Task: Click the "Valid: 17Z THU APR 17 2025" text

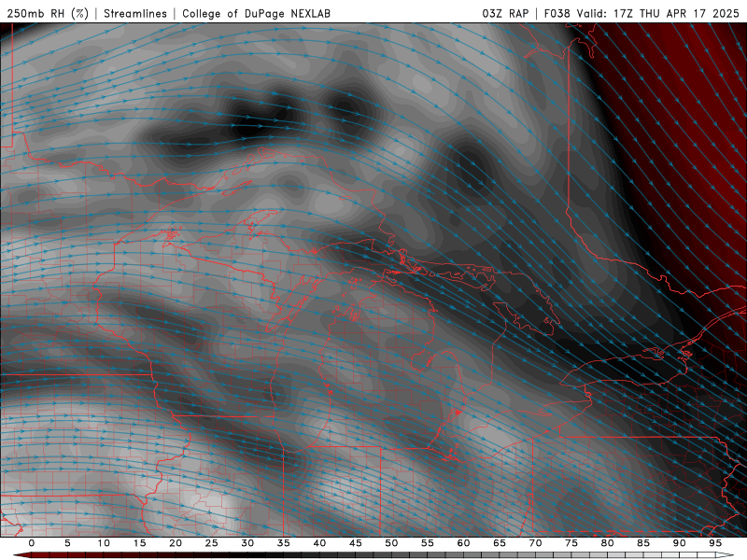Action: [x=658, y=14]
